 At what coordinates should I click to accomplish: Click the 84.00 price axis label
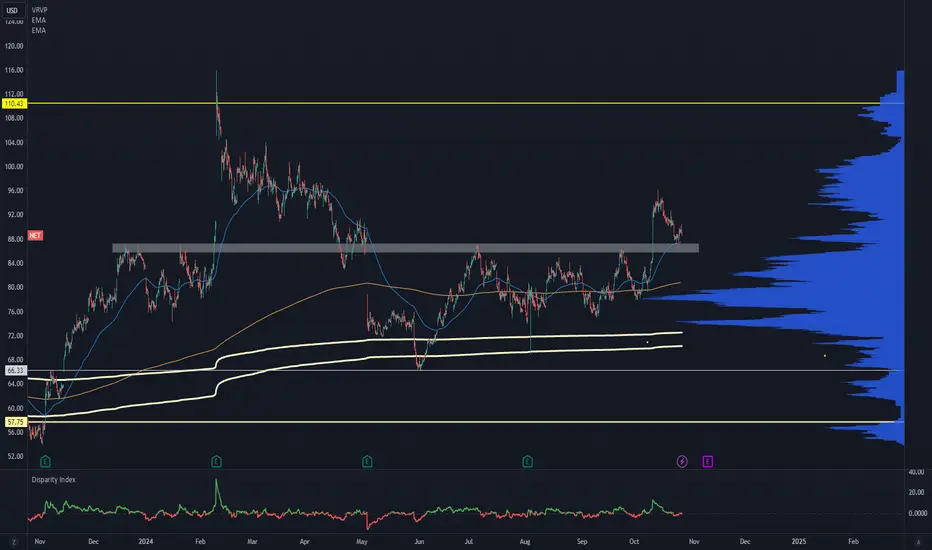pos(14,263)
